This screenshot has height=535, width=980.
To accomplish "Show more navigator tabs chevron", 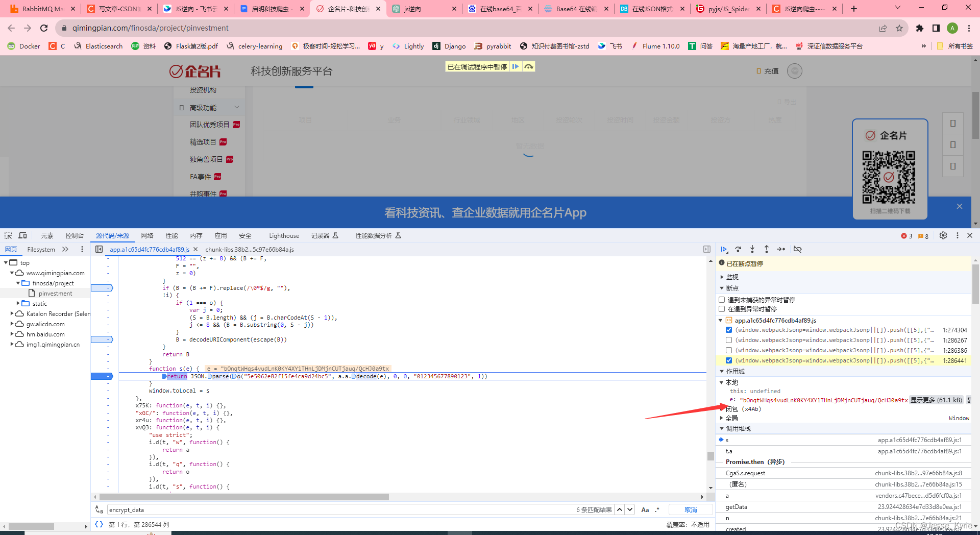I will 65,249.
